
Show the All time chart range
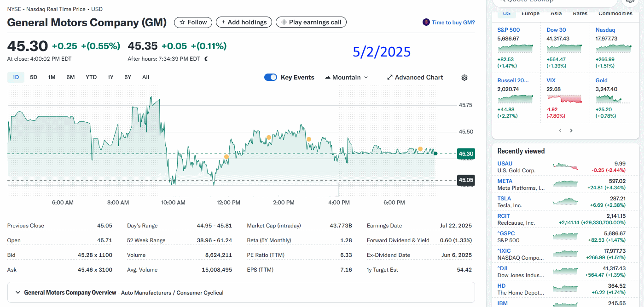point(145,77)
